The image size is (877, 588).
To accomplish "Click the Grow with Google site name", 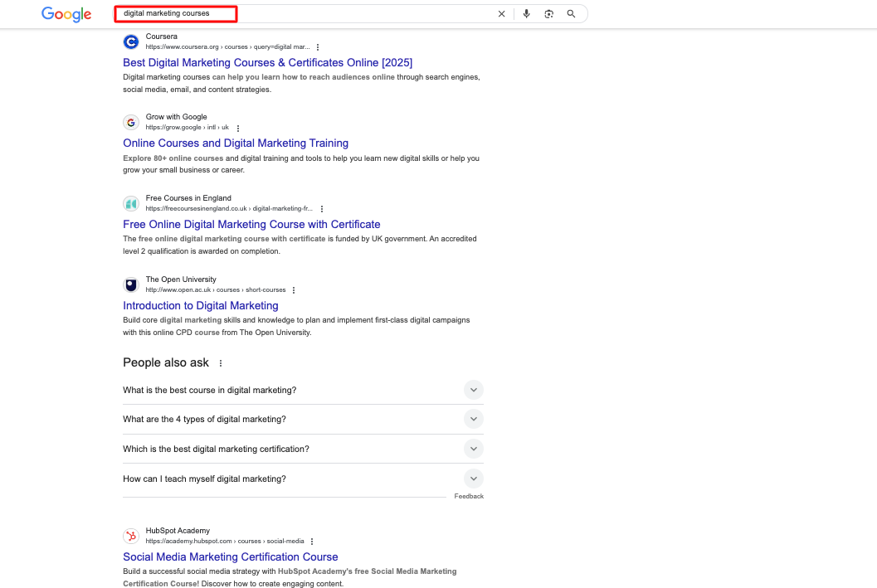I will click(x=176, y=117).
